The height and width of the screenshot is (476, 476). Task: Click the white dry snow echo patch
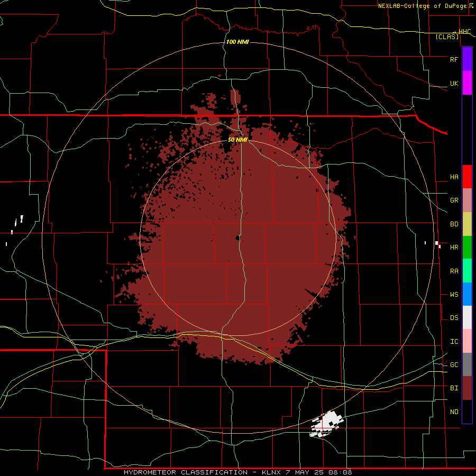pos(326,424)
